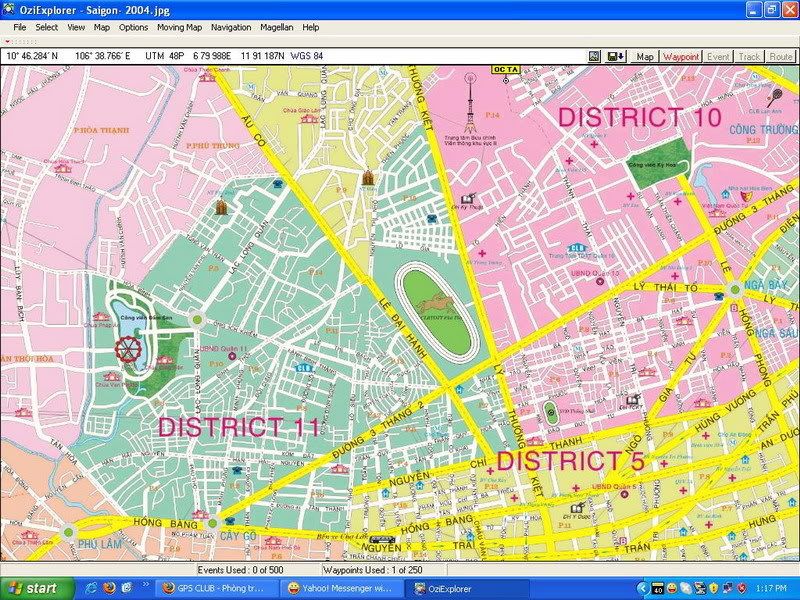Click the Cây Gõ green roundabout marker
Screen dimensions: 800x600
pyautogui.click(x=213, y=523)
